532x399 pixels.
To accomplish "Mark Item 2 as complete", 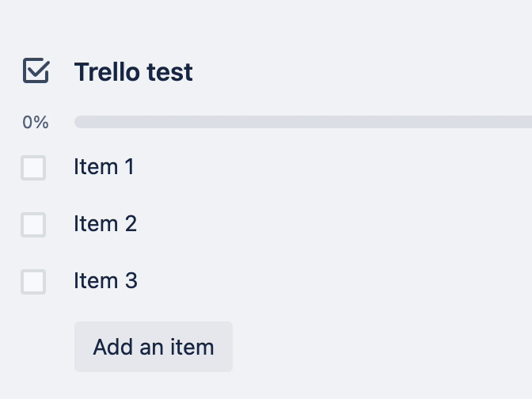I will [33, 225].
